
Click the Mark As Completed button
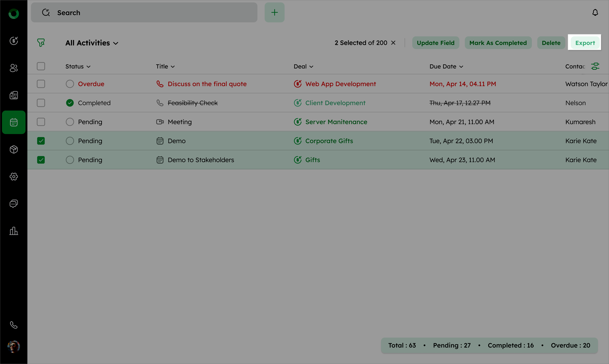(x=498, y=43)
